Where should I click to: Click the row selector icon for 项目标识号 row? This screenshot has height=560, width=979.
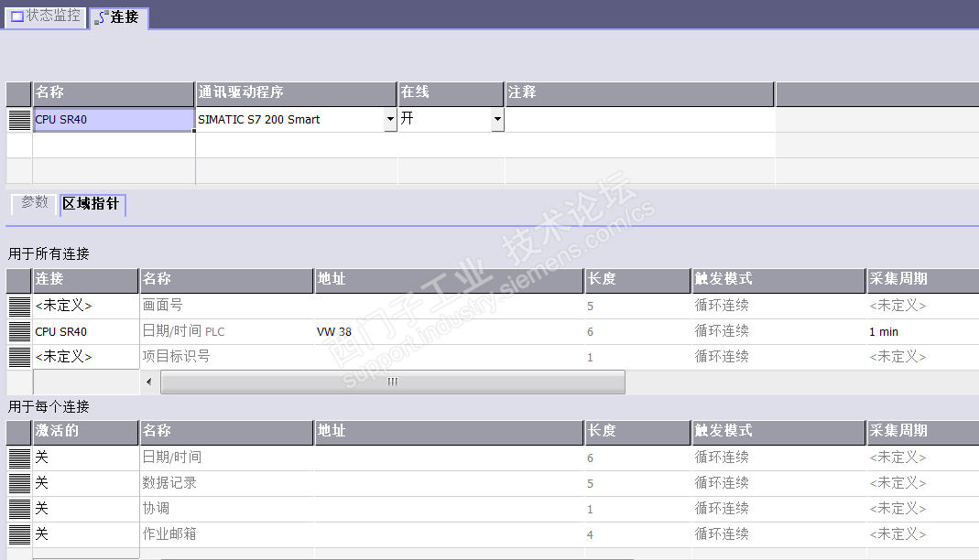pyautogui.click(x=19, y=357)
